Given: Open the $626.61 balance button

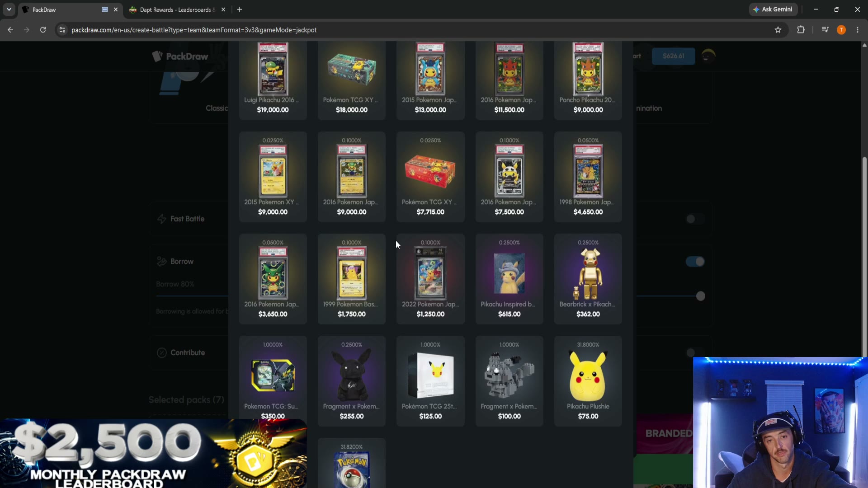Looking at the screenshot, I should pos(673,56).
